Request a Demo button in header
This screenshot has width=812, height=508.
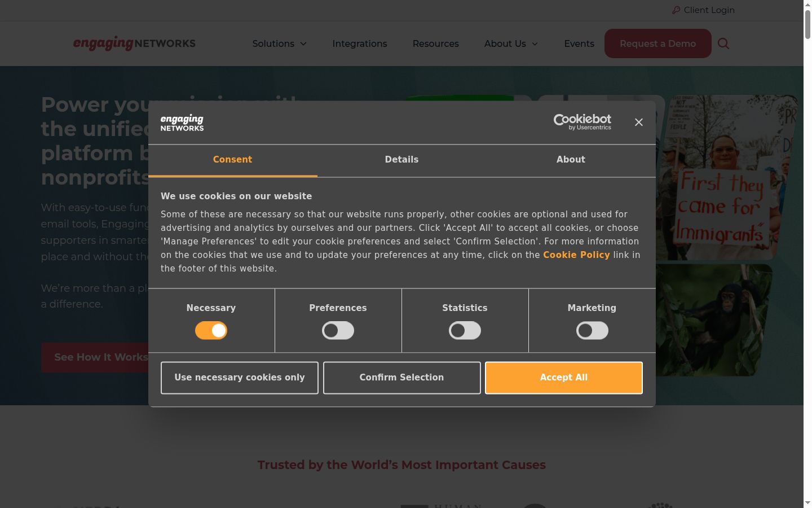657,43
